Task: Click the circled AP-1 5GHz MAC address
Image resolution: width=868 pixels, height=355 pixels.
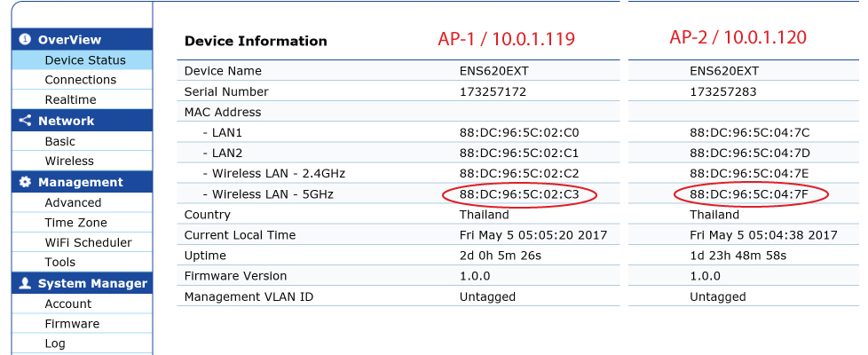Action: pos(519,194)
